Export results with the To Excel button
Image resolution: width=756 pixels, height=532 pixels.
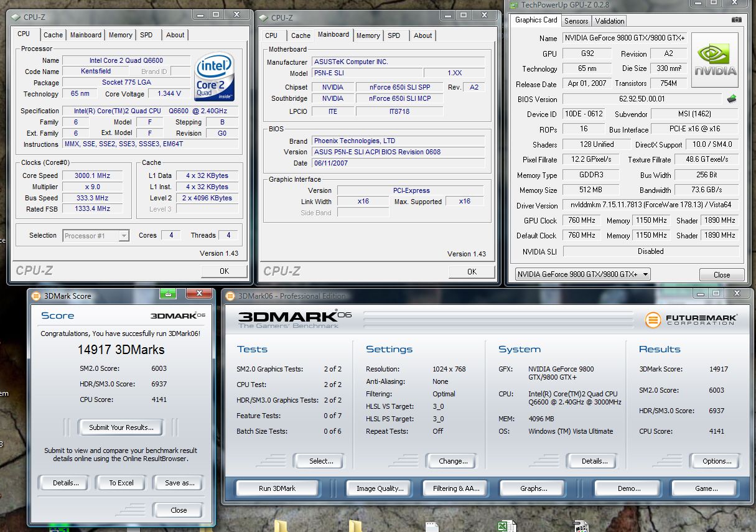tap(121, 483)
